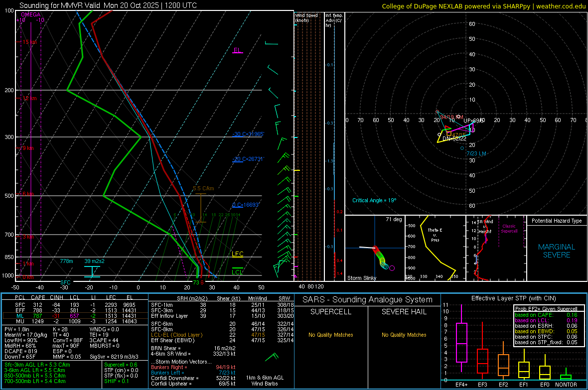Click the "SFC-1km" shear table row
The height and width of the screenshot is (390, 588).
(x=222, y=305)
